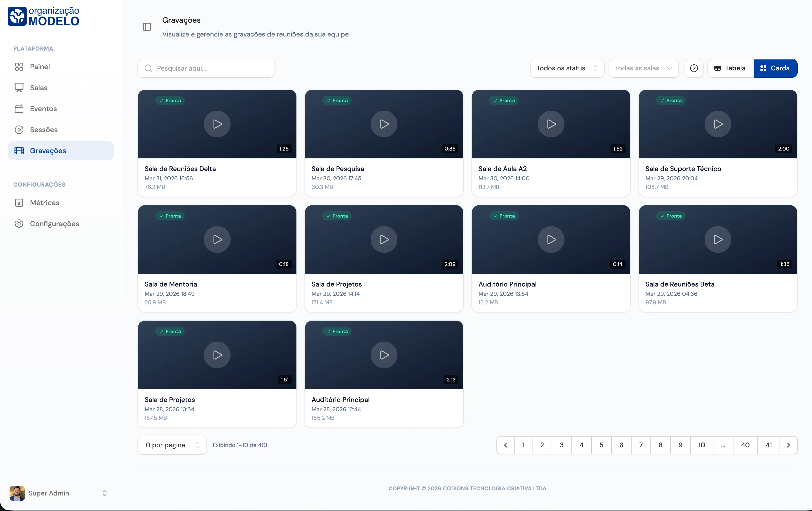Switch to Tabela view
The image size is (812, 511).
tap(730, 68)
